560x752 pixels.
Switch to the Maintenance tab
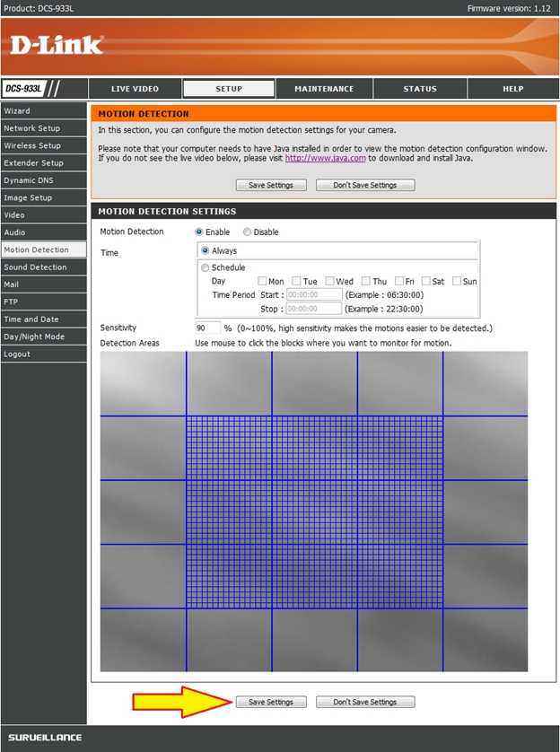point(324,89)
